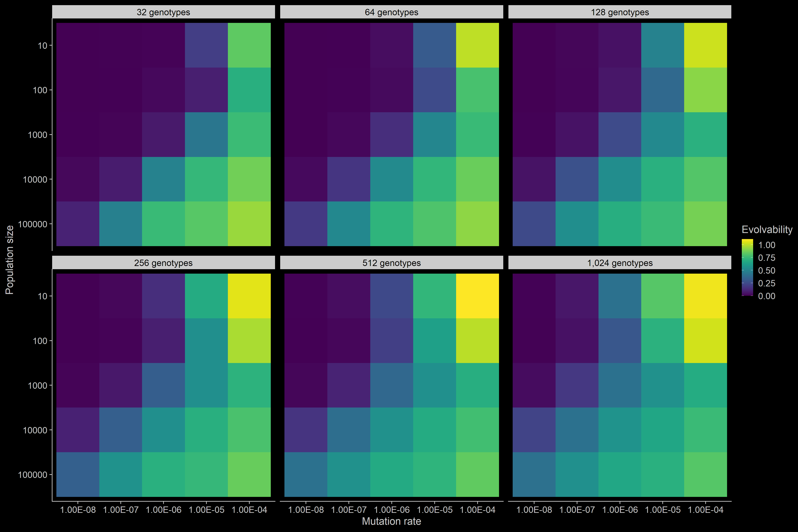Select 512 genotypes cell: population 10000, rate 1.00E-08

coord(306,430)
